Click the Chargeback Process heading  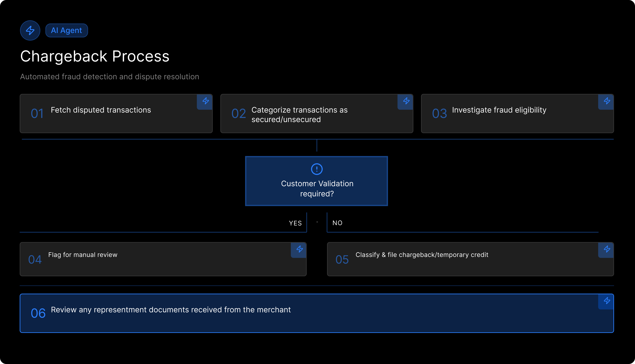95,56
